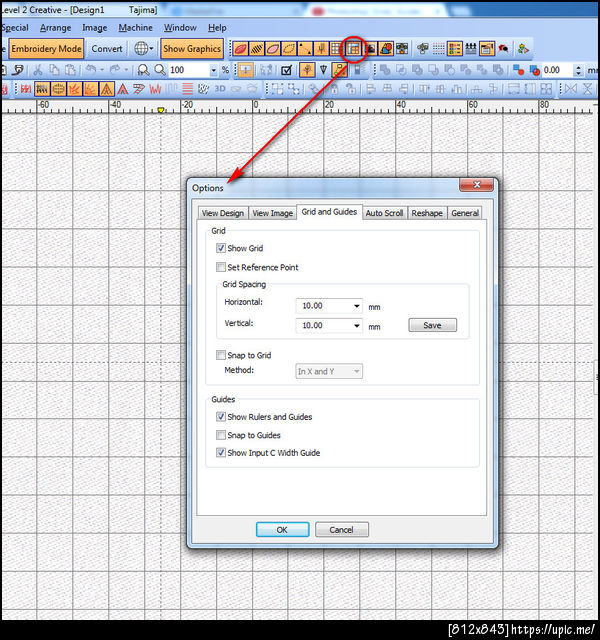Screen dimensions: 600x640
Task: Click the thread stand icon in top toolbar
Action: pos(471,49)
